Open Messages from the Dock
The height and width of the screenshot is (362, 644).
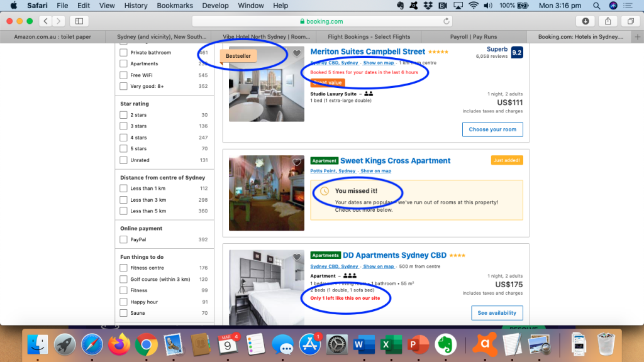coord(282,344)
